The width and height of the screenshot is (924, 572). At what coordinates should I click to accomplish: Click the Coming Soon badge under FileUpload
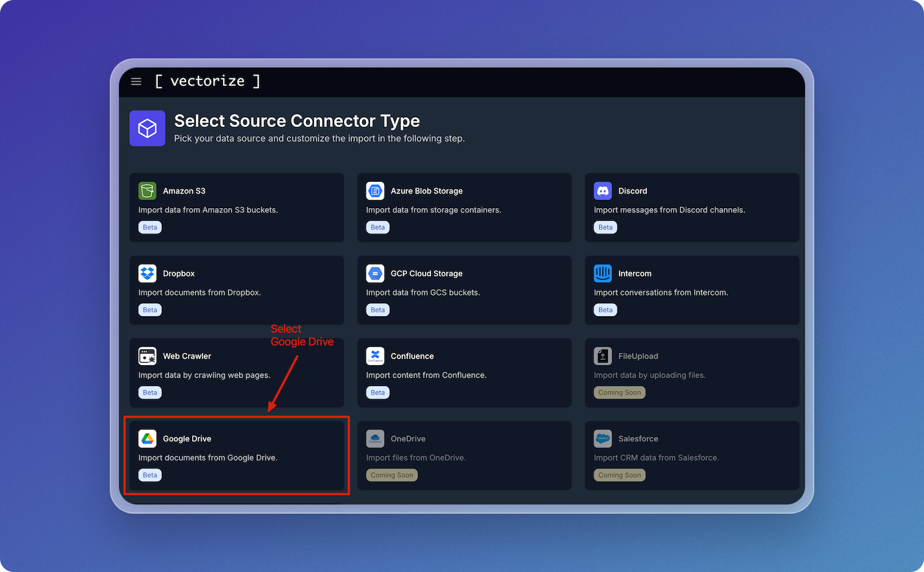click(x=620, y=392)
